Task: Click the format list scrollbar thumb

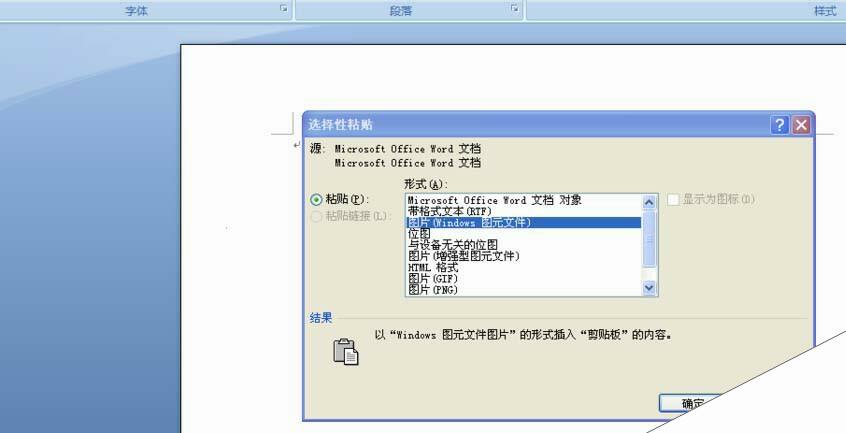Action: coord(649,239)
